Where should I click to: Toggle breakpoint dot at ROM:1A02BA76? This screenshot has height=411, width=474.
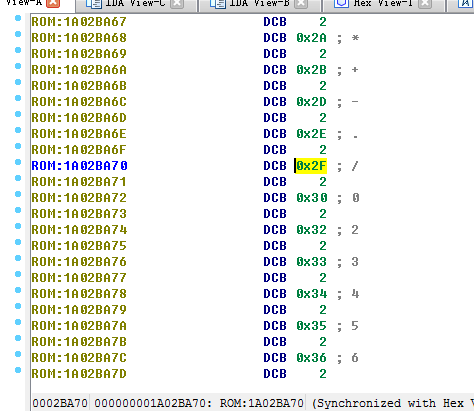pyautogui.click(x=18, y=258)
